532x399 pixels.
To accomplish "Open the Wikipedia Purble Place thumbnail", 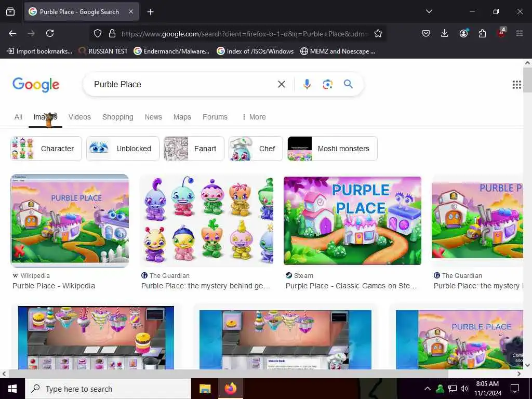I will pyautogui.click(x=70, y=220).
